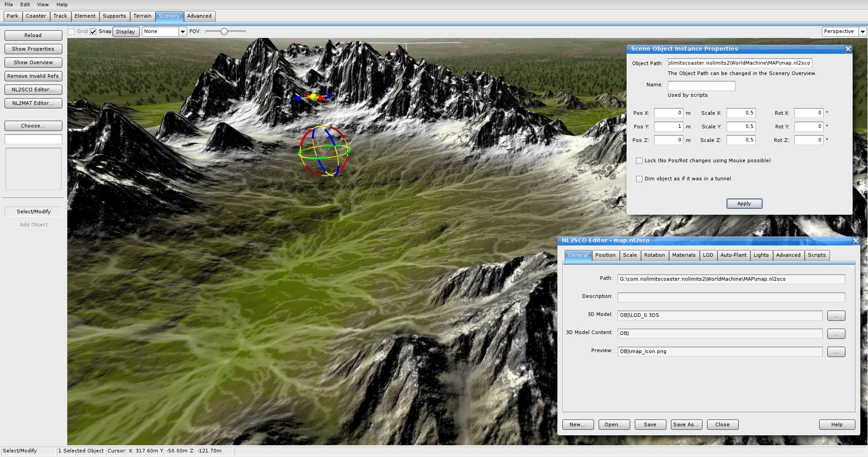Enable the Grid checkbox
Image resolution: width=868 pixels, height=457 pixels.
pyautogui.click(x=71, y=31)
